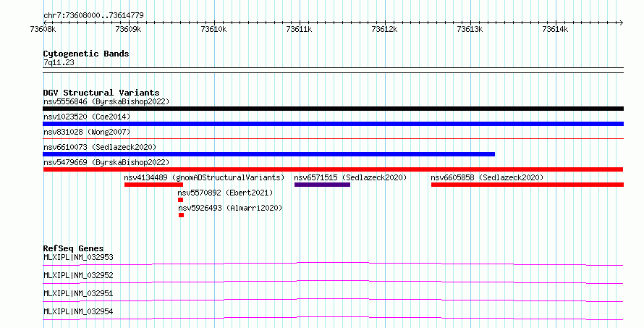The image size is (644, 328).
Task: Click the thin red nsv831028 Wong2007 line
Action: pos(333,139)
